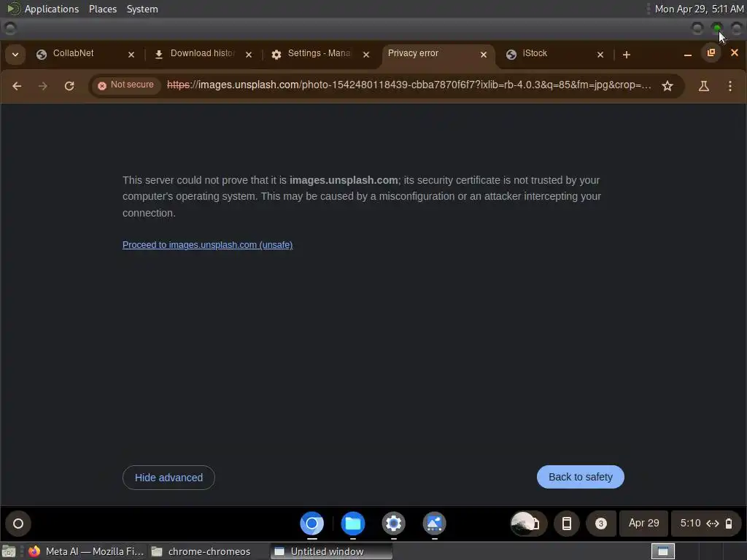The width and height of the screenshot is (747, 560).
Task: Open the Chrome three-dot menu
Action: coord(729,86)
